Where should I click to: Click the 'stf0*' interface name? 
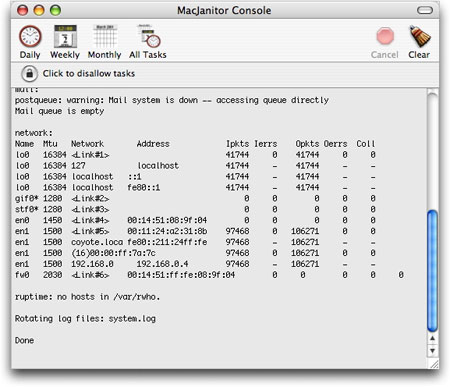point(27,209)
